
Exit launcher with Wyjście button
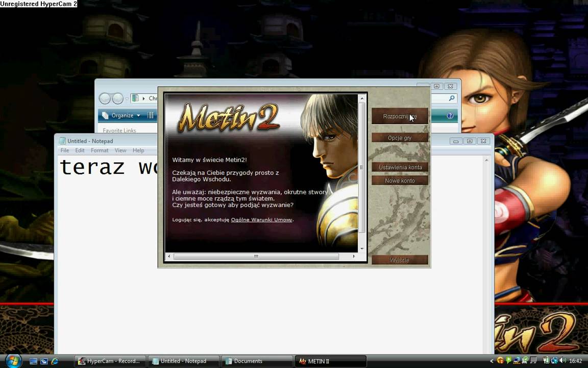coord(400,260)
